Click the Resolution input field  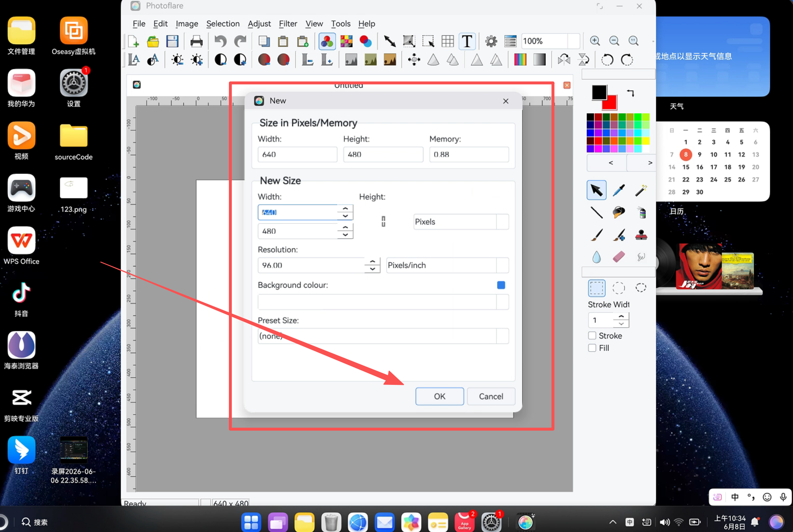point(311,265)
